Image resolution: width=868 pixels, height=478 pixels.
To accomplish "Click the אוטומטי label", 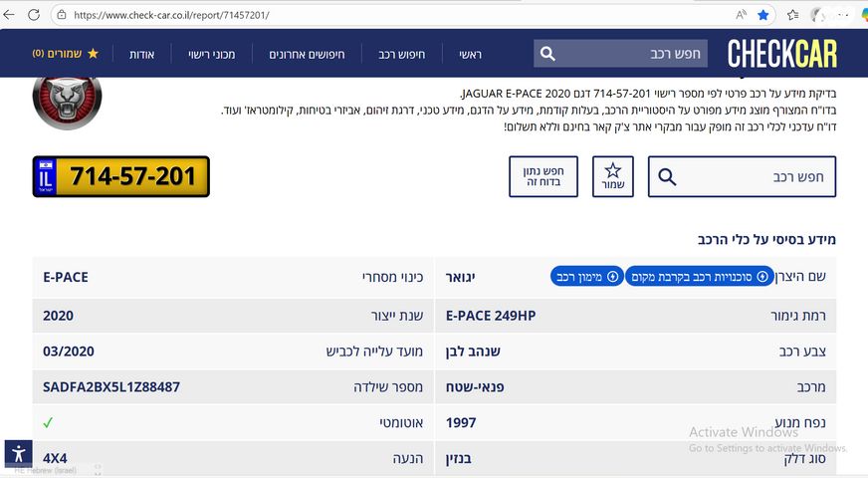I will [401, 422].
